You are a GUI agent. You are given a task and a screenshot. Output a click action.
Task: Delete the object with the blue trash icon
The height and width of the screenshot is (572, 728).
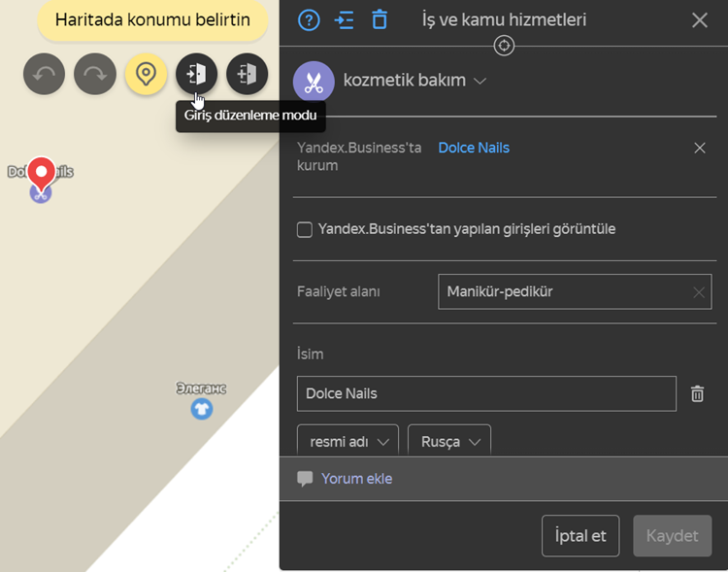(x=380, y=20)
